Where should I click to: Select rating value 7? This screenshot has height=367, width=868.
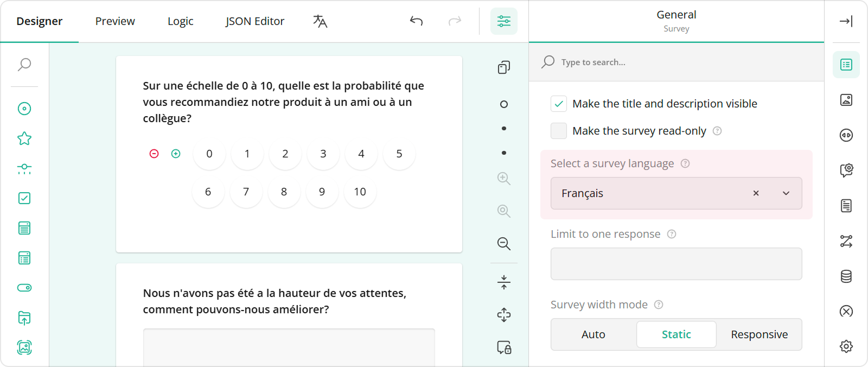click(246, 192)
